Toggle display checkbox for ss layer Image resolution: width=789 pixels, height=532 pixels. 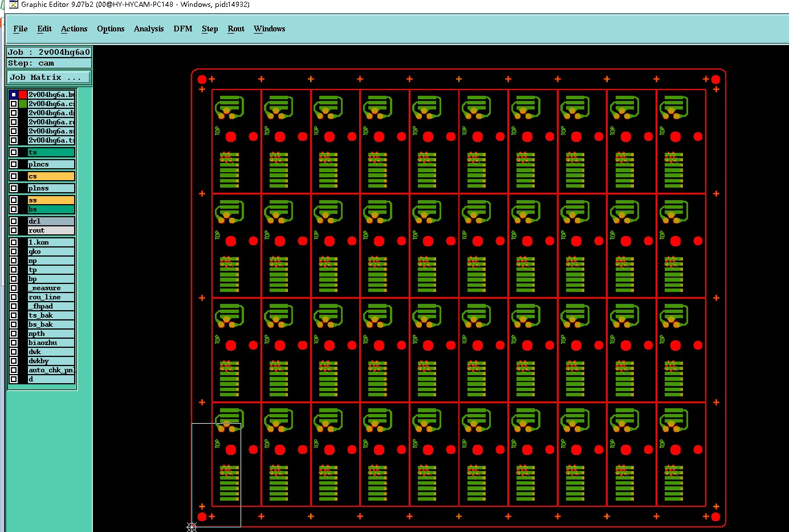(14, 200)
